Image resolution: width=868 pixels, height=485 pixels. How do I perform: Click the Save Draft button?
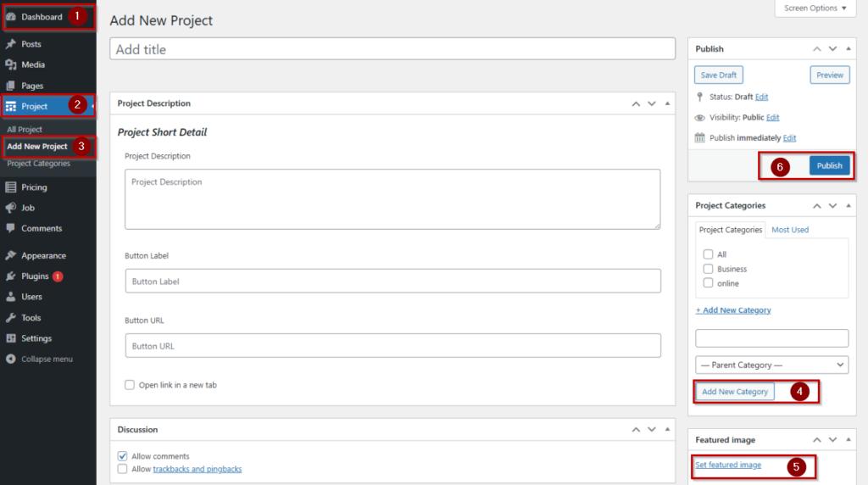point(719,75)
